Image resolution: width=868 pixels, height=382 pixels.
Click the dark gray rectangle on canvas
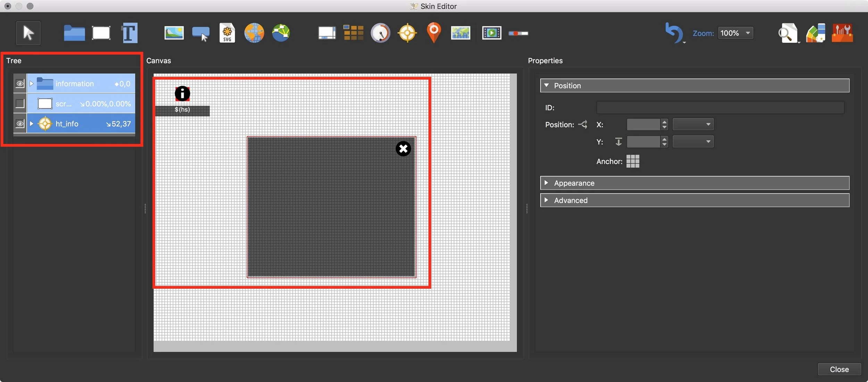point(331,207)
